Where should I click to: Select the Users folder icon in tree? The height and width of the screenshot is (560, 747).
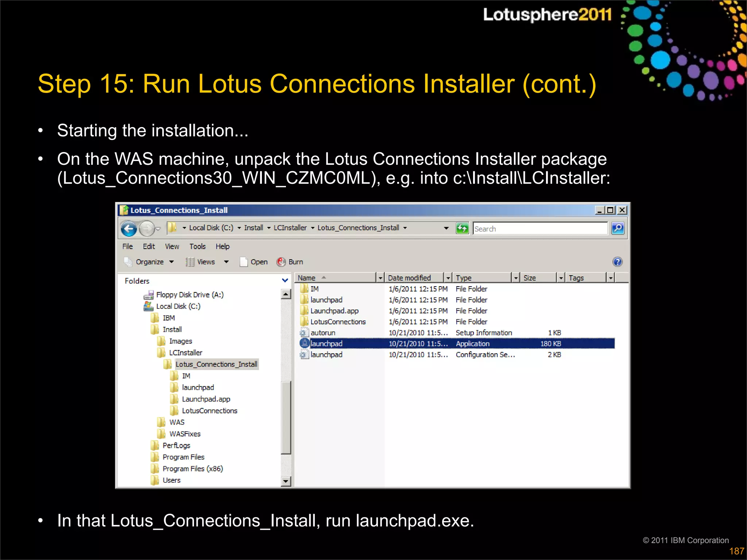pyautogui.click(x=155, y=480)
